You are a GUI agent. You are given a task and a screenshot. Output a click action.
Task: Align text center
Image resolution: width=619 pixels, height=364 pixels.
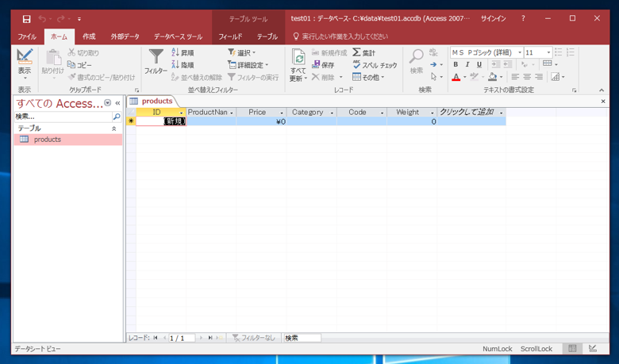pyautogui.click(x=527, y=77)
